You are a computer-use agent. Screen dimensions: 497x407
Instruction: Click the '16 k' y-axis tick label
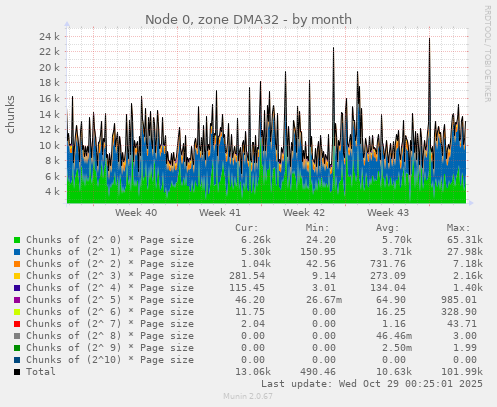[x=49, y=99]
